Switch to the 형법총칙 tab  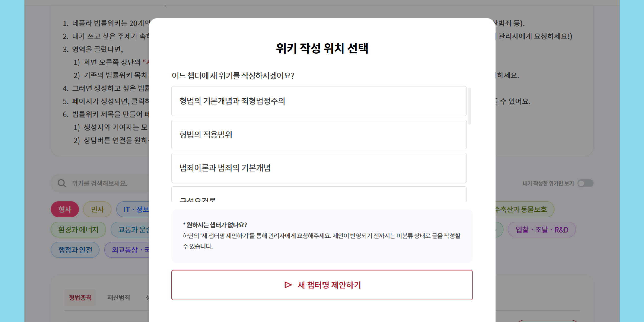80,297
